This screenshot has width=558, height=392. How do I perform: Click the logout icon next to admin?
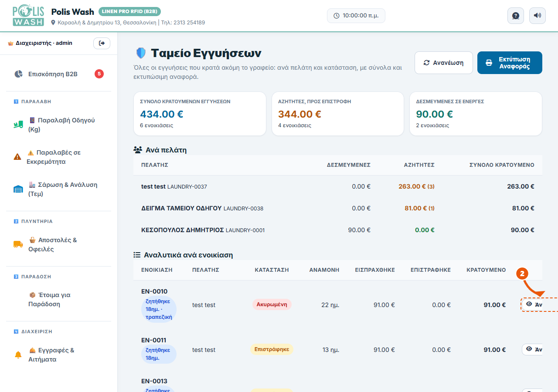(x=102, y=43)
